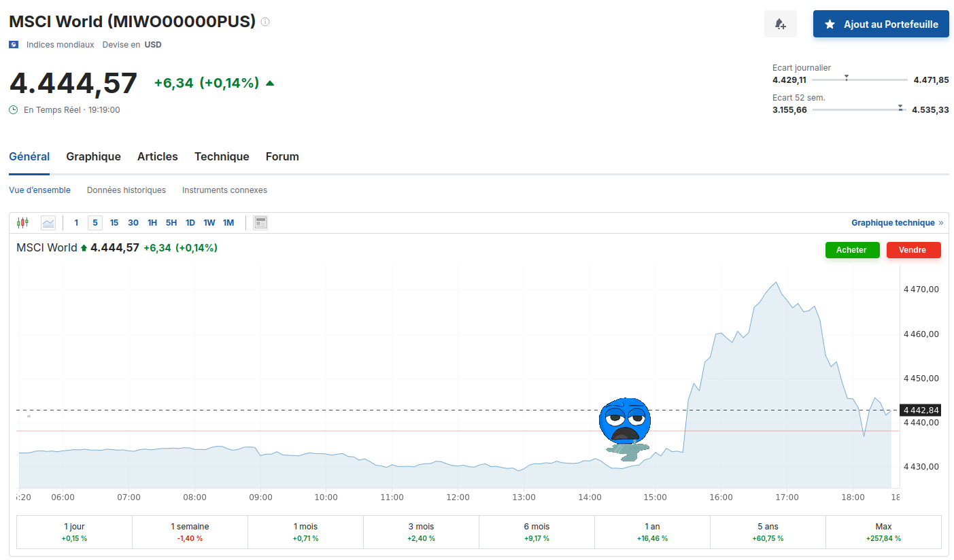Viewport: 954px width, 560px height.
Task: Open the Articles tab
Action: 158,157
